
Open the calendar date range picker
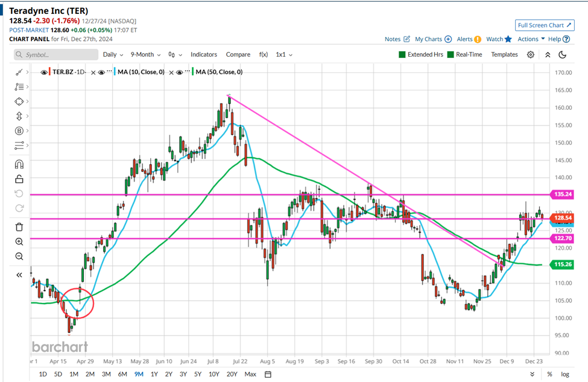coord(268,374)
